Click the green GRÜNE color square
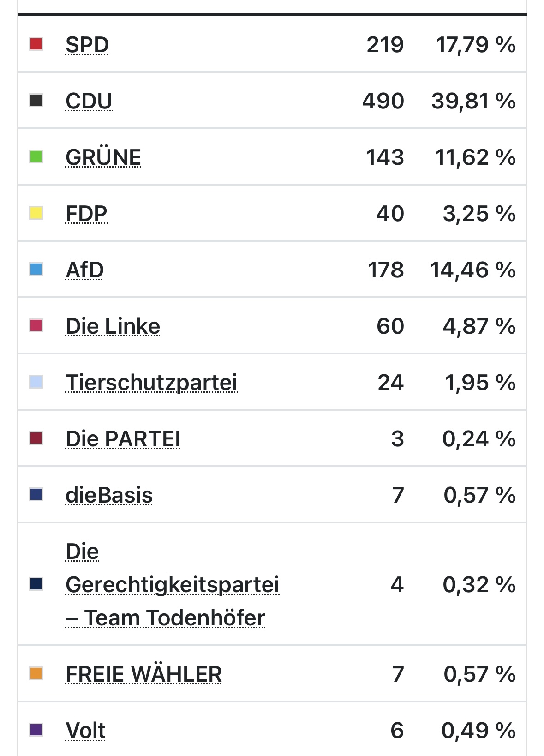 36,156
